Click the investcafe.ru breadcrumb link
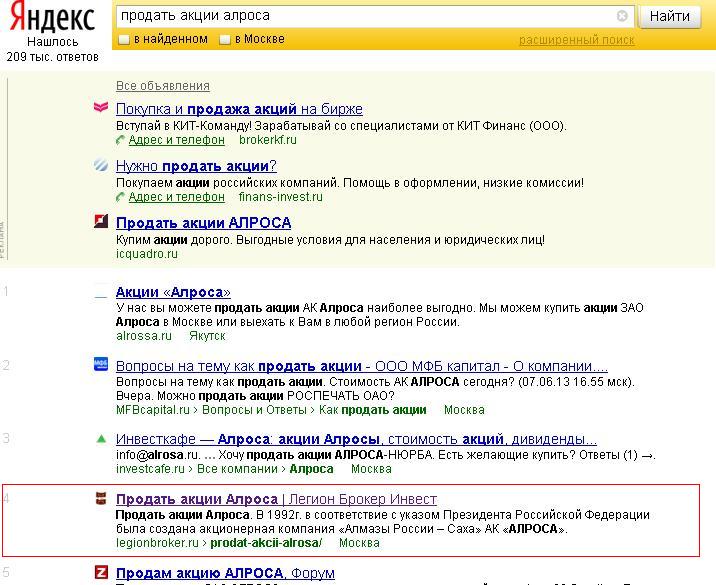Viewport: 716px width, 585px height. [150, 469]
